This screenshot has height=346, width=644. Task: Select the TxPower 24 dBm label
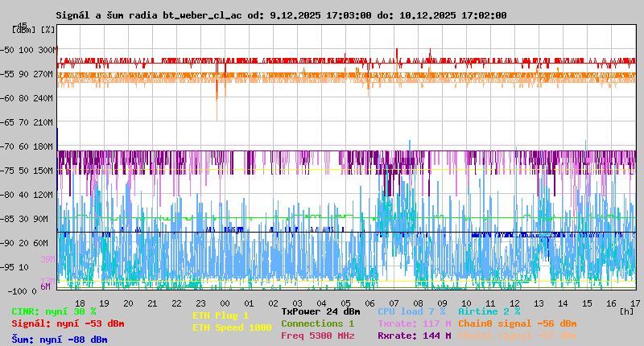pos(320,311)
